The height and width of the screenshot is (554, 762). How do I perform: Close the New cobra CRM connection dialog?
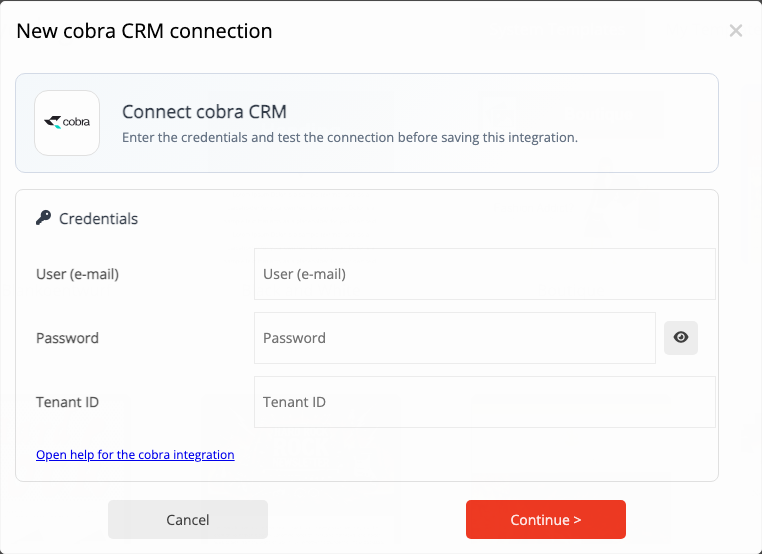pyautogui.click(x=736, y=31)
